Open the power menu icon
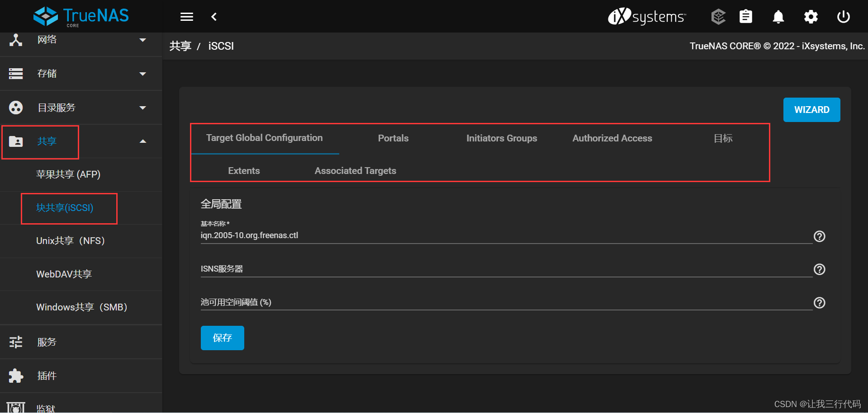This screenshot has height=413, width=868. (x=844, y=17)
